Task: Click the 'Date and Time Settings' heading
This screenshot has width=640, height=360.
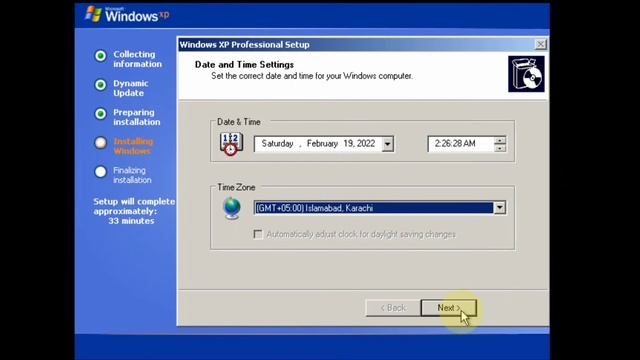Action: pyautogui.click(x=244, y=64)
